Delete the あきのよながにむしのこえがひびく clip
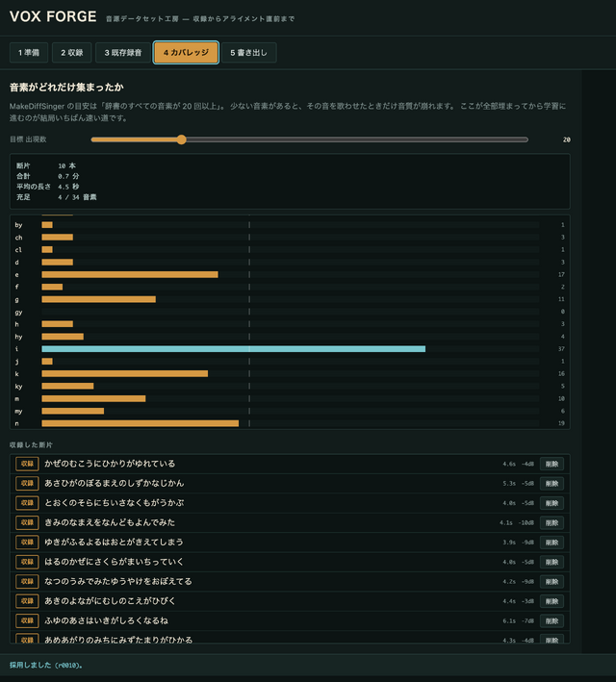Screen dimensions: 616x682 (552, 601)
